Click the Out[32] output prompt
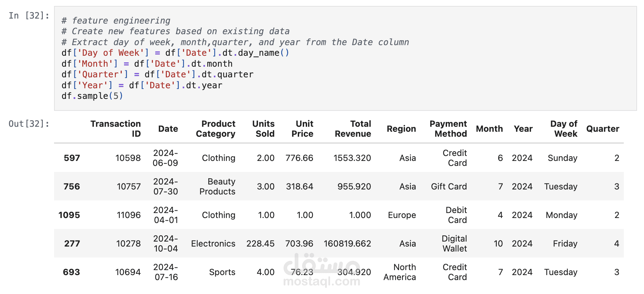The height and width of the screenshot is (294, 644). pos(29,124)
